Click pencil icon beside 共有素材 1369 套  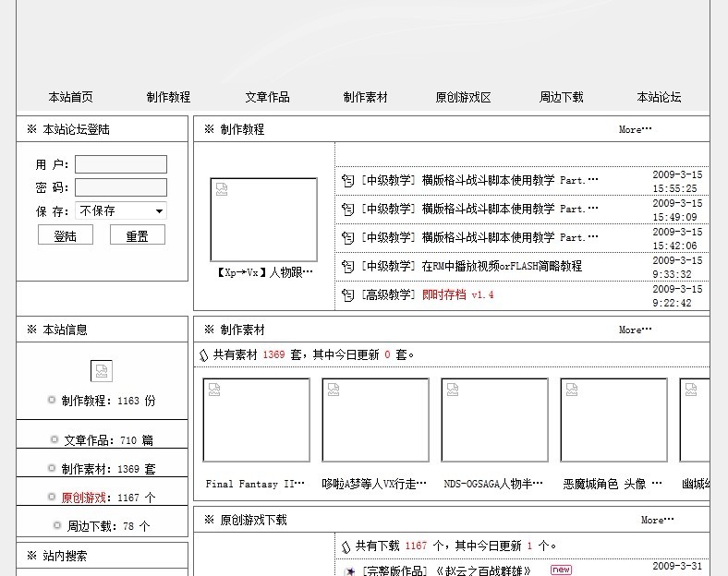[x=204, y=355]
